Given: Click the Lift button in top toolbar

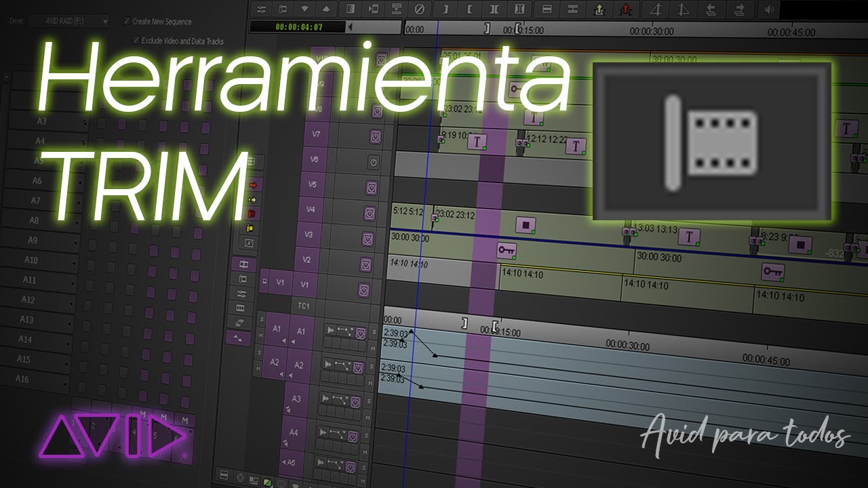Looking at the screenshot, I should (548, 9).
